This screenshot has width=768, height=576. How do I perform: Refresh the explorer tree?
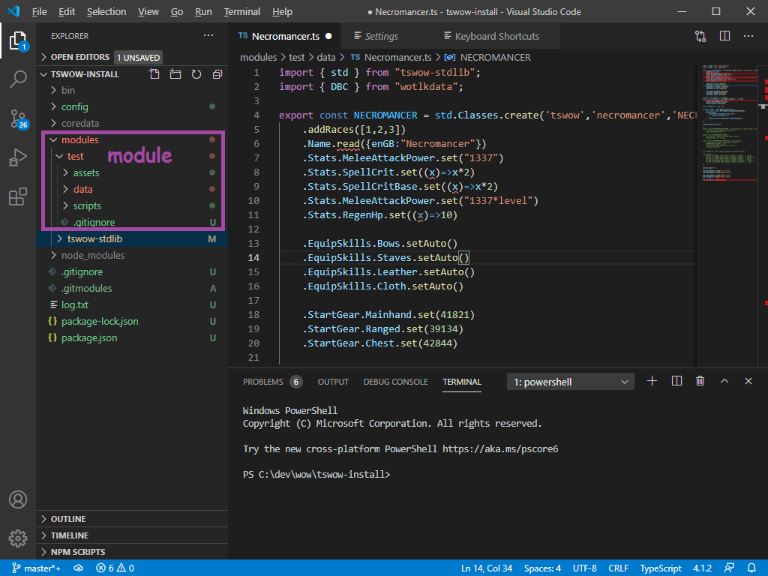click(196, 74)
